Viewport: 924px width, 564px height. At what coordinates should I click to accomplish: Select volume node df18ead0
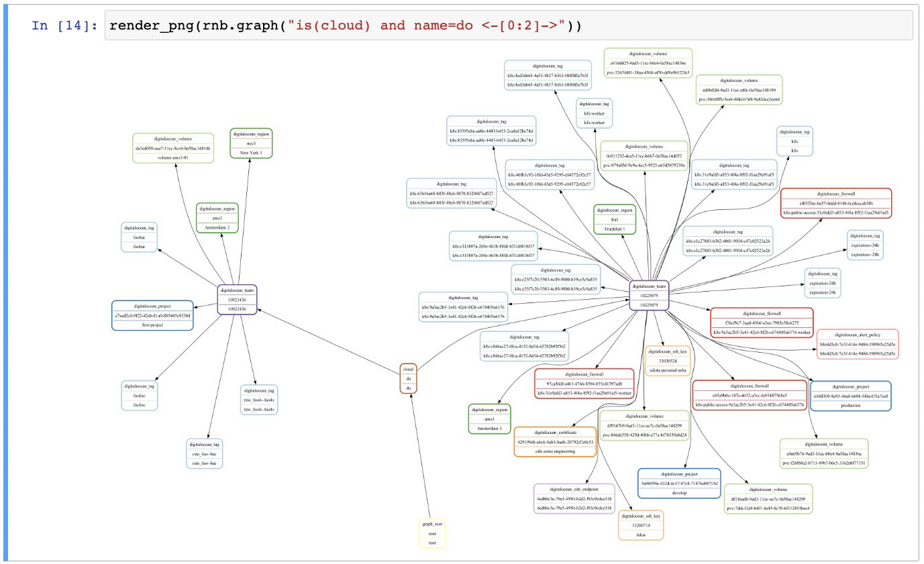coord(769,499)
